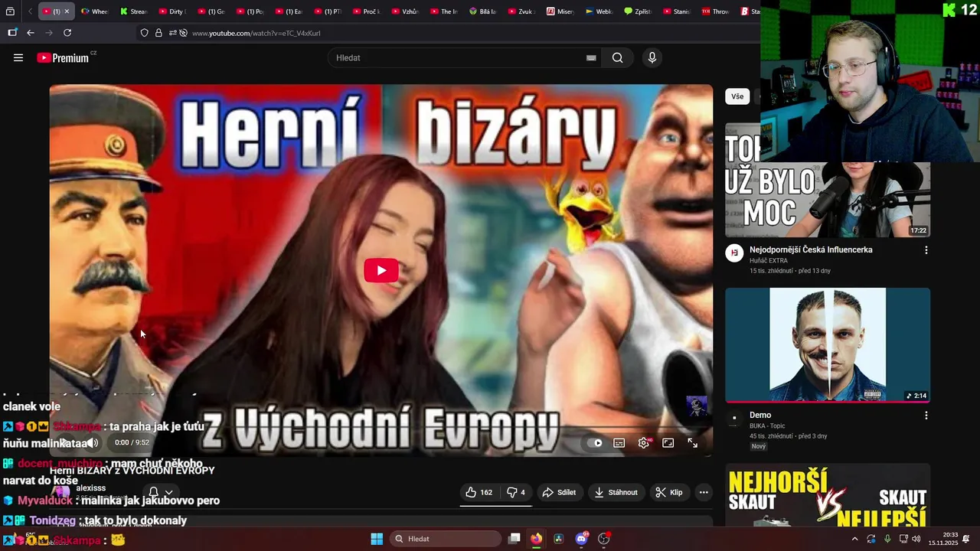Screen dimensions: 980x551
Task: Open Discord from the taskbar
Action: pos(582,539)
